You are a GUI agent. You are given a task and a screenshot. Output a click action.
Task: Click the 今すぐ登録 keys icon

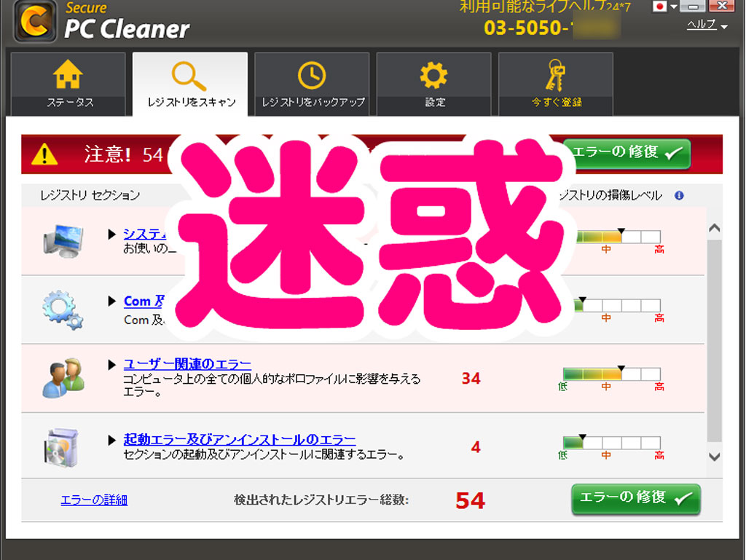(x=555, y=75)
